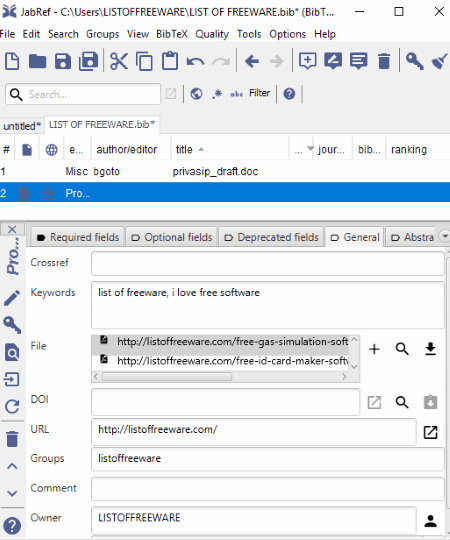
Task: Sort the table by the title column
Action: click(x=230, y=149)
